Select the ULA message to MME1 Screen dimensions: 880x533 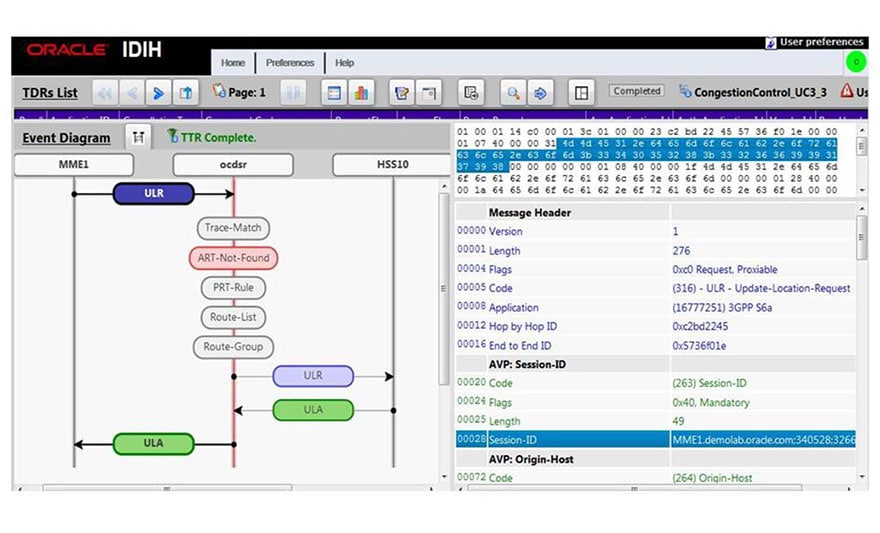[x=153, y=444]
